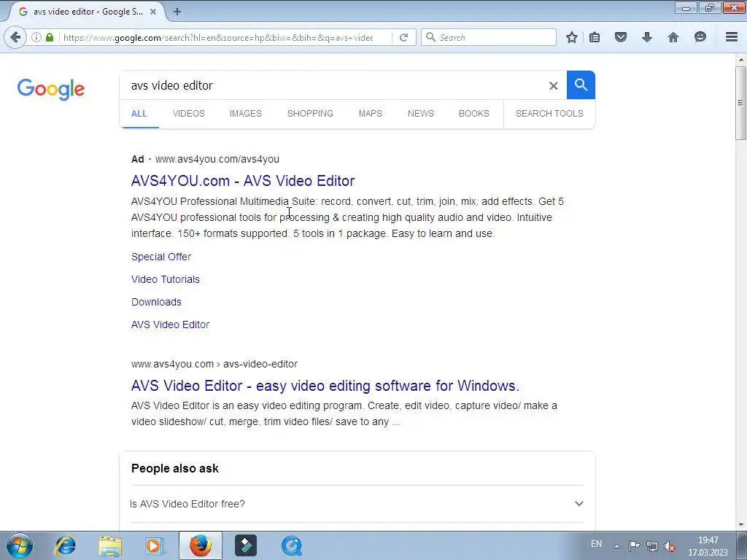Submit the Google search with magnifier button

pyautogui.click(x=581, y=85)
